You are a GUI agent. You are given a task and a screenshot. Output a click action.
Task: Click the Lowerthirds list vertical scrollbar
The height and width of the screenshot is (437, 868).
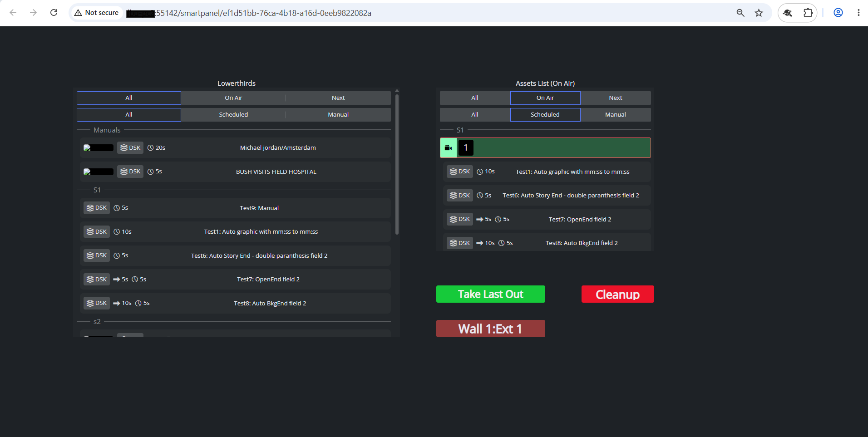click(397, 163)
